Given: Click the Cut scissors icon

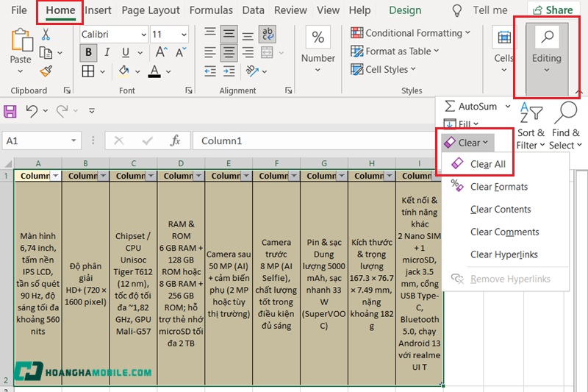Looking at the screenshot, I should point(46,35).
